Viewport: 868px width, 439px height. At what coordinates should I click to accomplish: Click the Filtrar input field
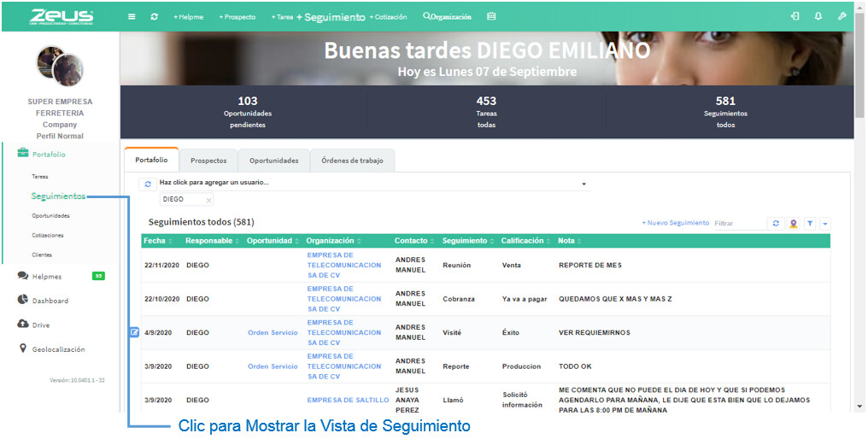point(739,223)
